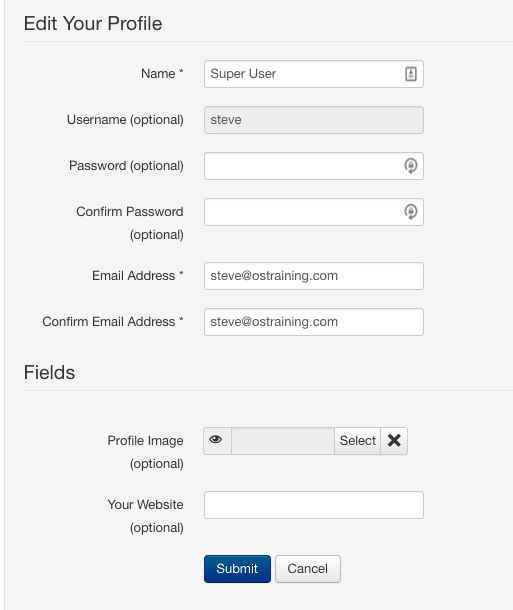513x610 pixels.
Task: Focus the Confirm Password input box
Action: point(313,212)
